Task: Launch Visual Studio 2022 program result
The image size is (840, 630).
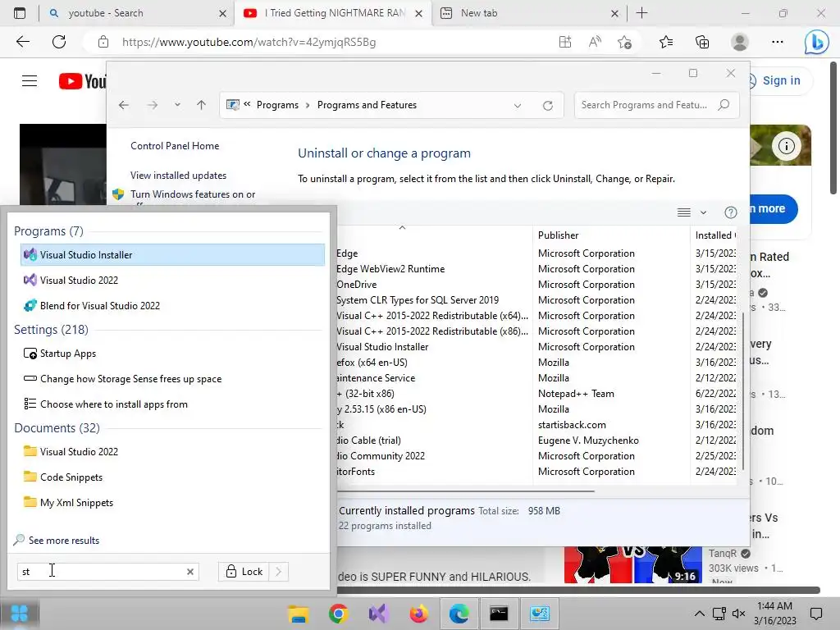Action: tap(172, 281)
